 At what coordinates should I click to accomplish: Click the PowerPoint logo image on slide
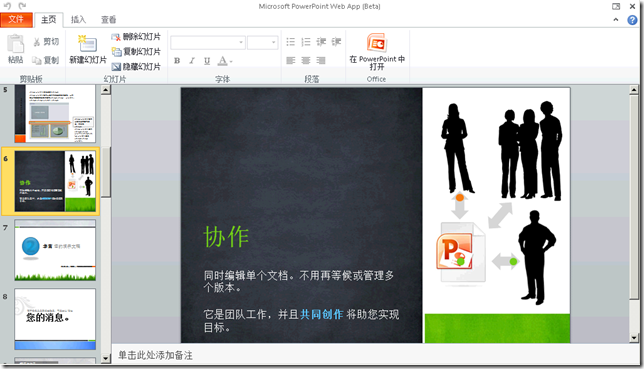tap(455, 251)
